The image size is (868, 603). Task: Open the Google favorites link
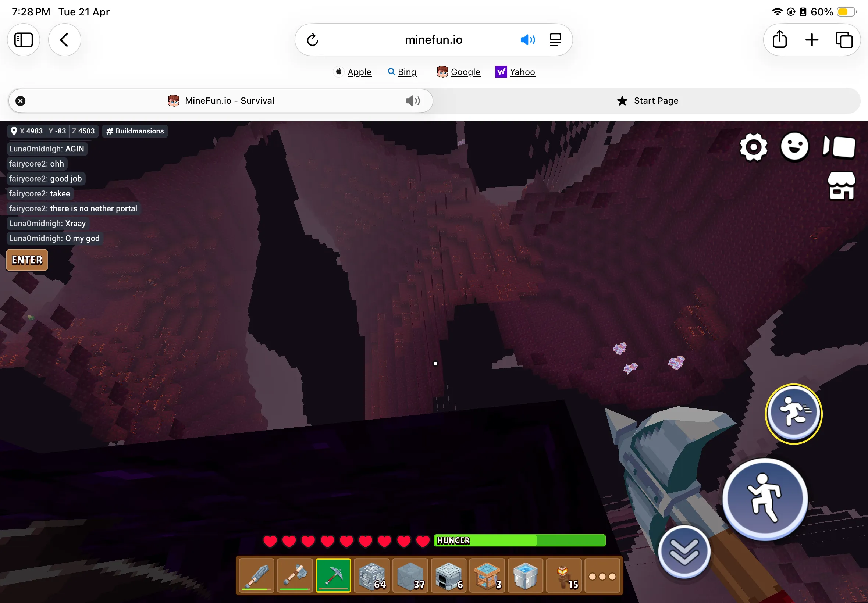458,72
